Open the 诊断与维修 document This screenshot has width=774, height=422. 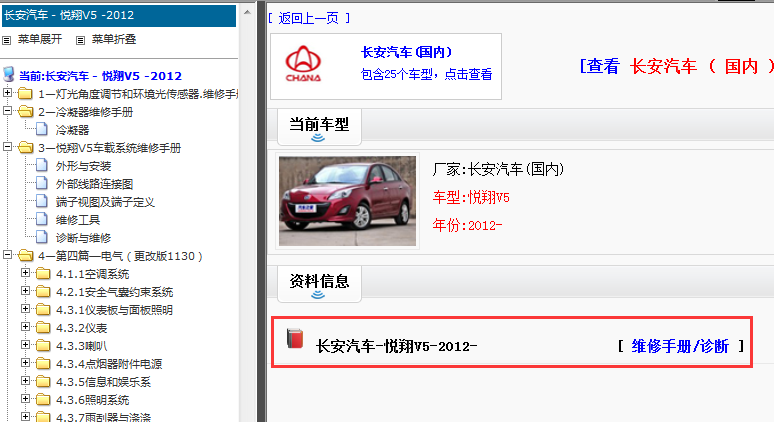(x=83, y=238)
